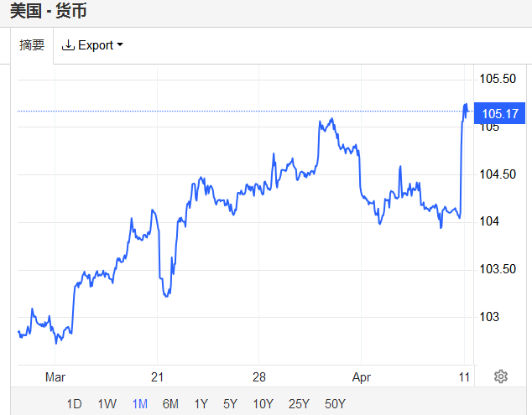Click the Export download icon
This screenshot has height=415, width=532.
coord(68,45)
